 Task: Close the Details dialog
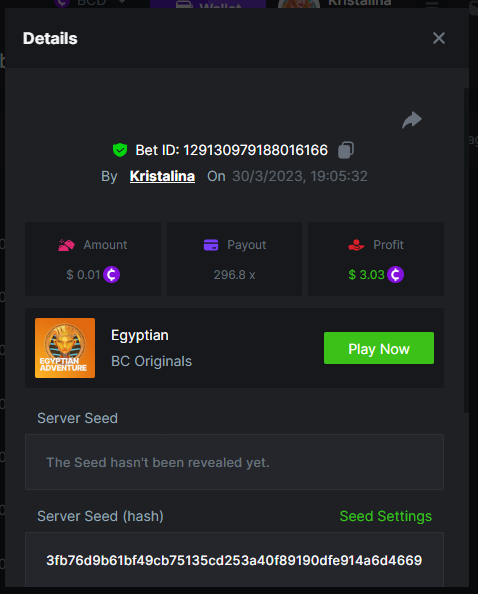439,38
